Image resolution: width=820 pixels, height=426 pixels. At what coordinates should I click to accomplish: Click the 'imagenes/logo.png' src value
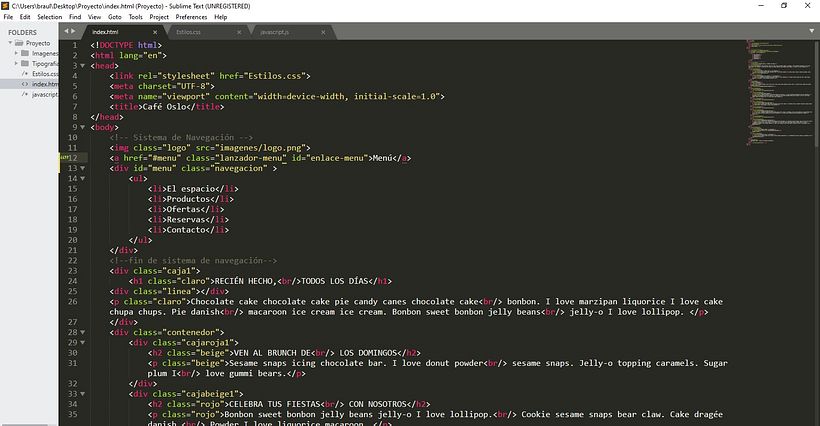click(x=260, y=148)
